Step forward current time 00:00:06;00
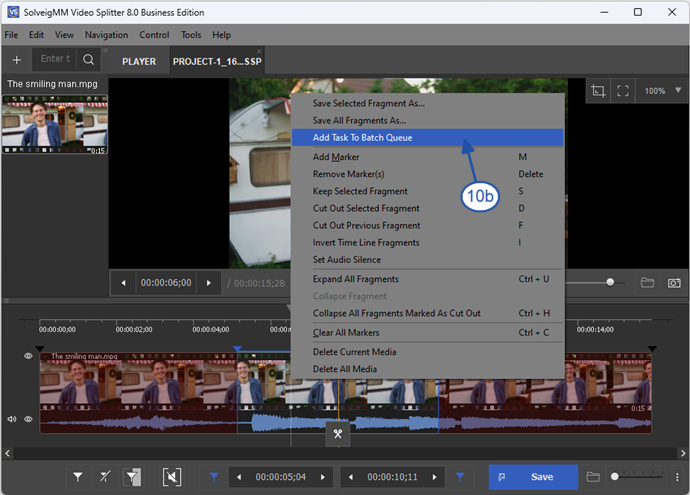Viewport: 690px width, 495px height. click(209, 283)
